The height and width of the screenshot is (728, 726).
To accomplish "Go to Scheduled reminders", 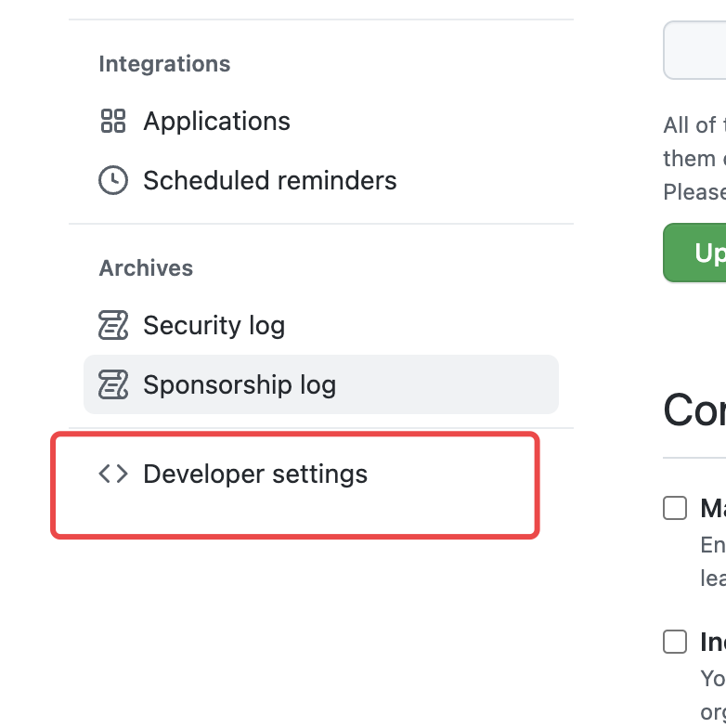I will point(269,180).
